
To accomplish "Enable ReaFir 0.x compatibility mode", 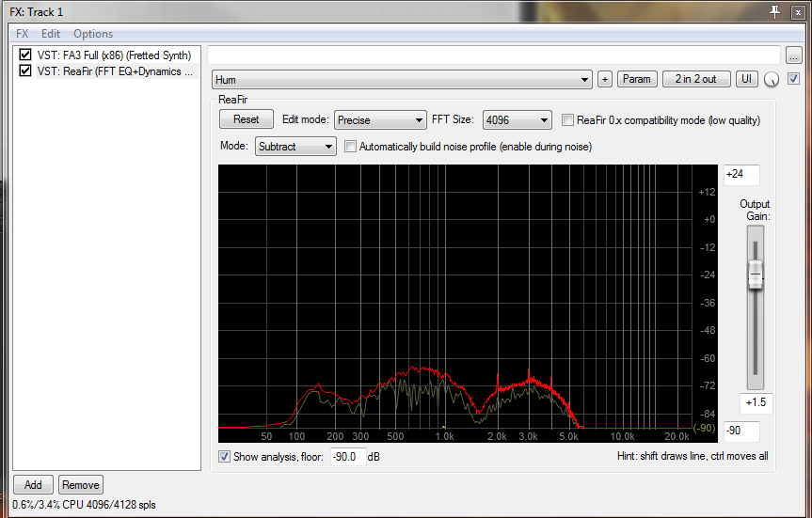I will click(568, 120).
